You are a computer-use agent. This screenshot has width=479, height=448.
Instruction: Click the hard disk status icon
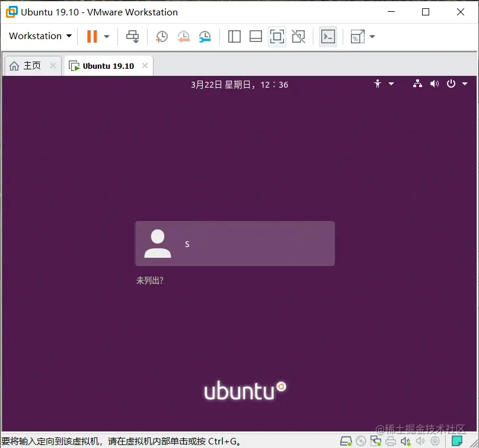[347, 441]
